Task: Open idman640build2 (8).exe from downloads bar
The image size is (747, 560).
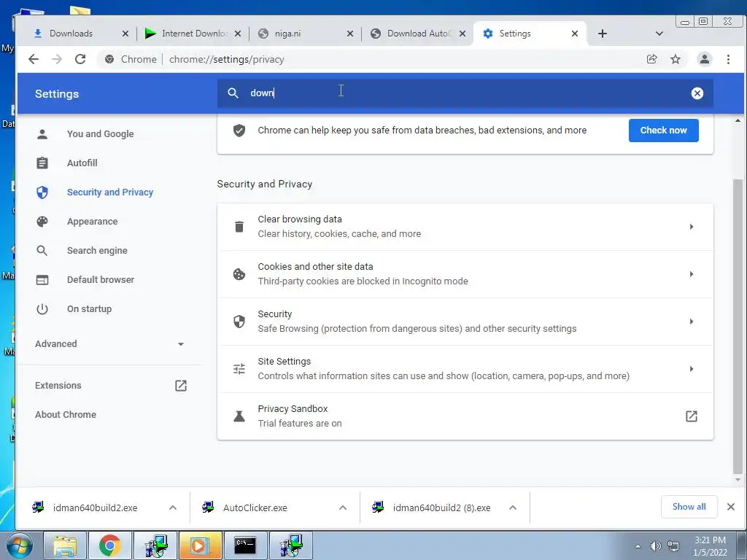Action: (441, 507)
